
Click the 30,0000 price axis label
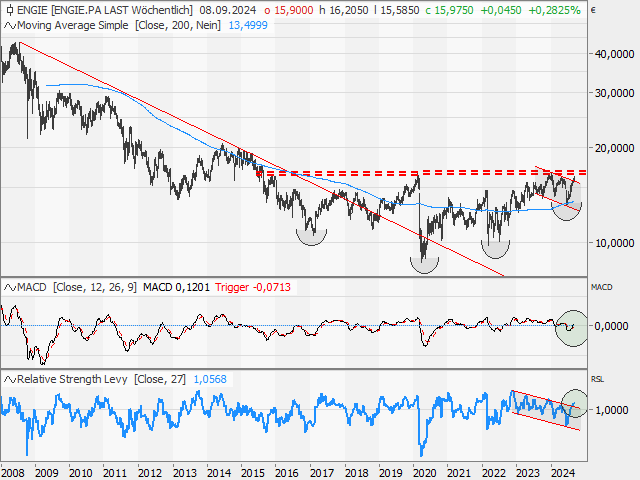pos(614,93)
